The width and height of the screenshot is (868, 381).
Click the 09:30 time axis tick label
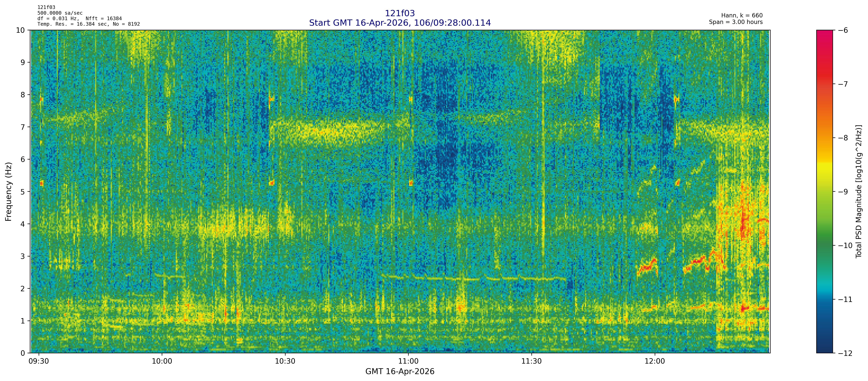39,362
